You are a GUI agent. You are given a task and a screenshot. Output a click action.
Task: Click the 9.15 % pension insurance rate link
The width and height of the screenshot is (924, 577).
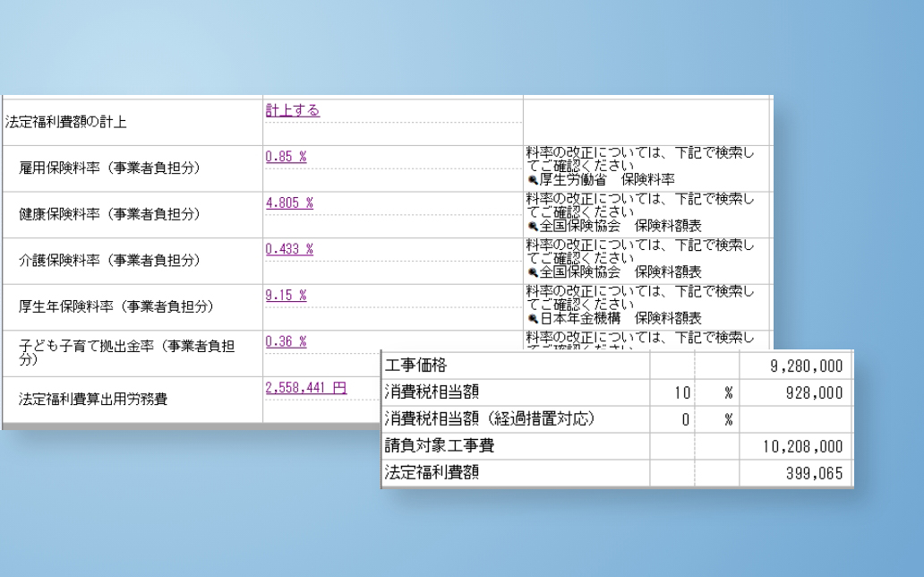pyautogui.click(x=286, y=295)
